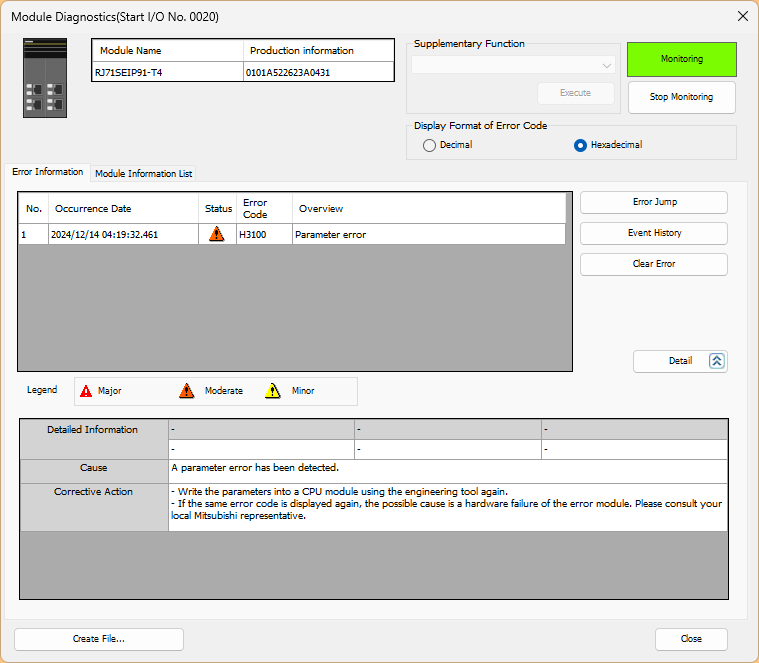Click the Occurrence Date column header

(123, 209)
